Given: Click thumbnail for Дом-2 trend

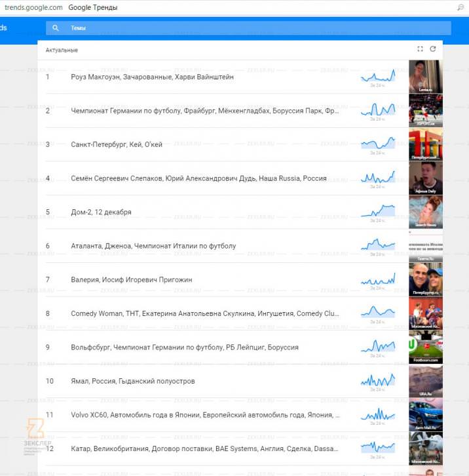Looking at the screenshot, I should (x=426, y=212).
